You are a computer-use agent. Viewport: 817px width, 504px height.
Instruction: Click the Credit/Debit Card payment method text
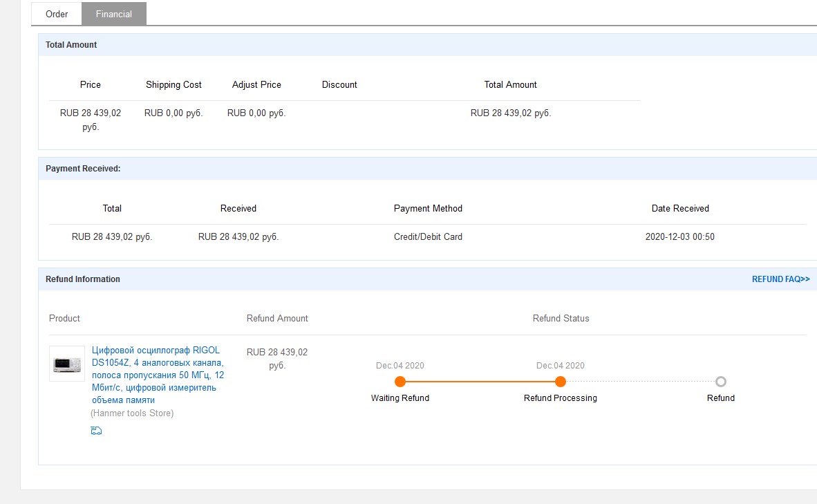click(428, 236)
